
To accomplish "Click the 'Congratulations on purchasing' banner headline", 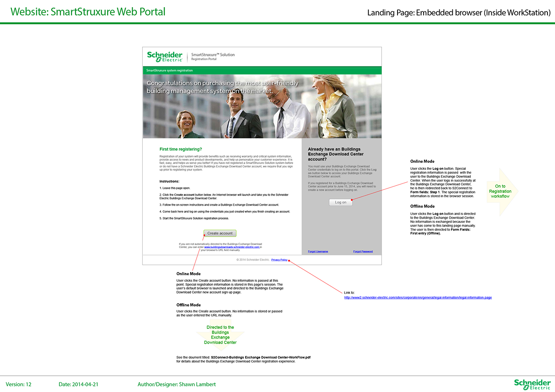I will point(222,87).
